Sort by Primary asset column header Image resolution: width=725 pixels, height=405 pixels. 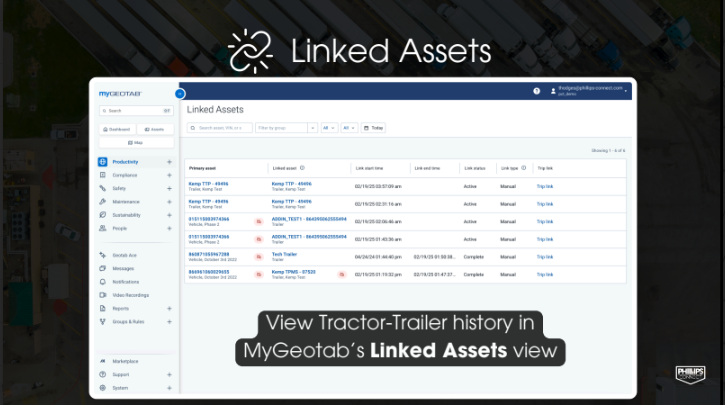(202, 168)
